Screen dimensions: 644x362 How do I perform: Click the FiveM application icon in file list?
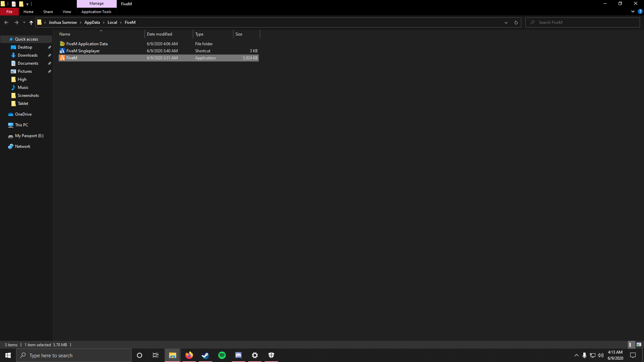point(62,58)
